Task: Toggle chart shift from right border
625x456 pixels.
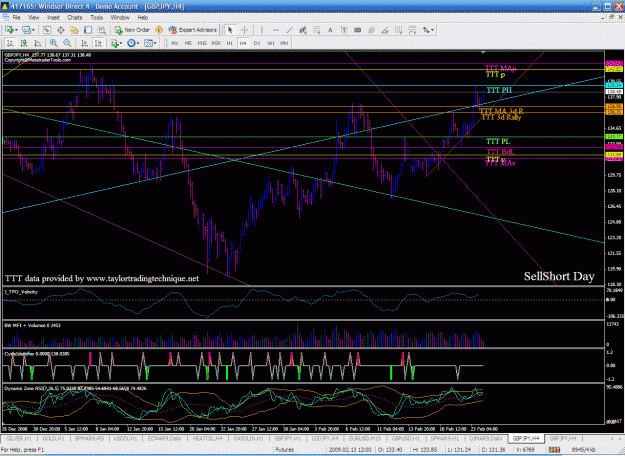Action: click(98, 43)
